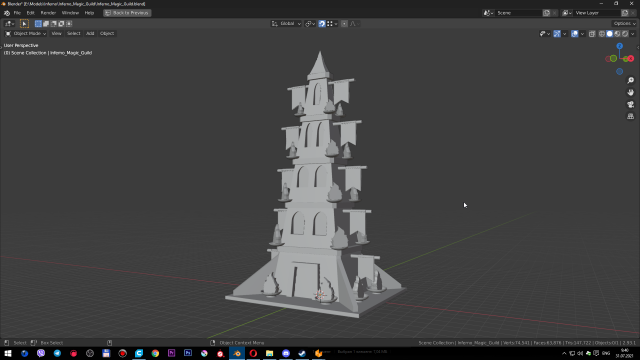Toggle camera view icon
Viewport: 640px width, 360px height.
coord(631,104)
